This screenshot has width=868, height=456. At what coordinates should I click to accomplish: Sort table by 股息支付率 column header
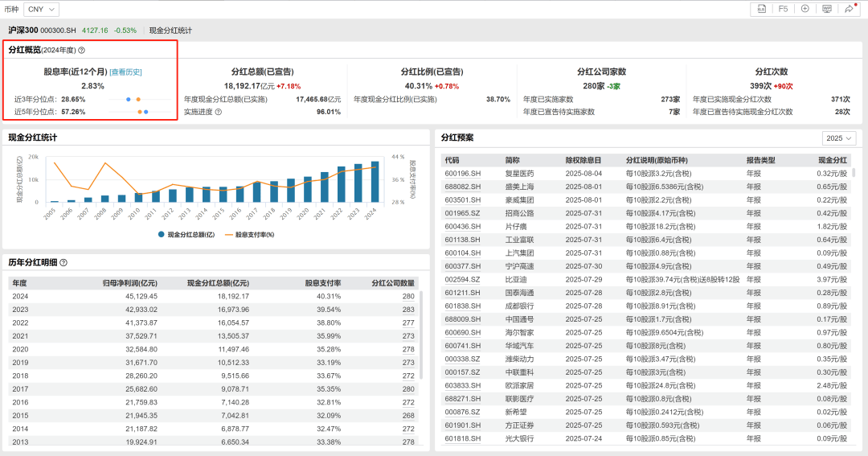tap(322, 283)
